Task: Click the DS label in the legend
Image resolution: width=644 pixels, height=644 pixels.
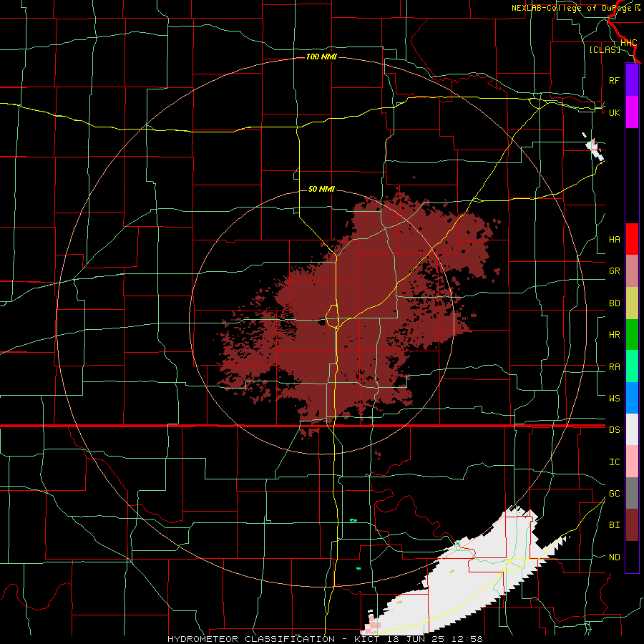Action: tap(614, 430)
